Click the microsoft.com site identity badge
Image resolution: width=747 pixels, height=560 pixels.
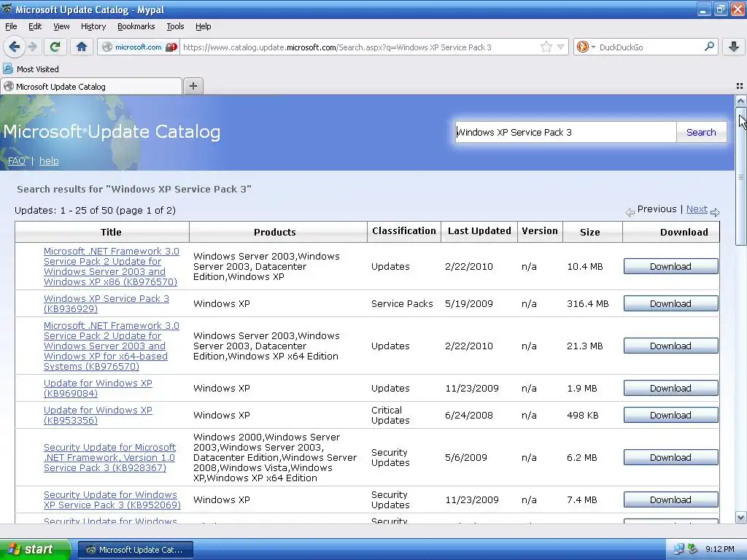coord(139,47)
